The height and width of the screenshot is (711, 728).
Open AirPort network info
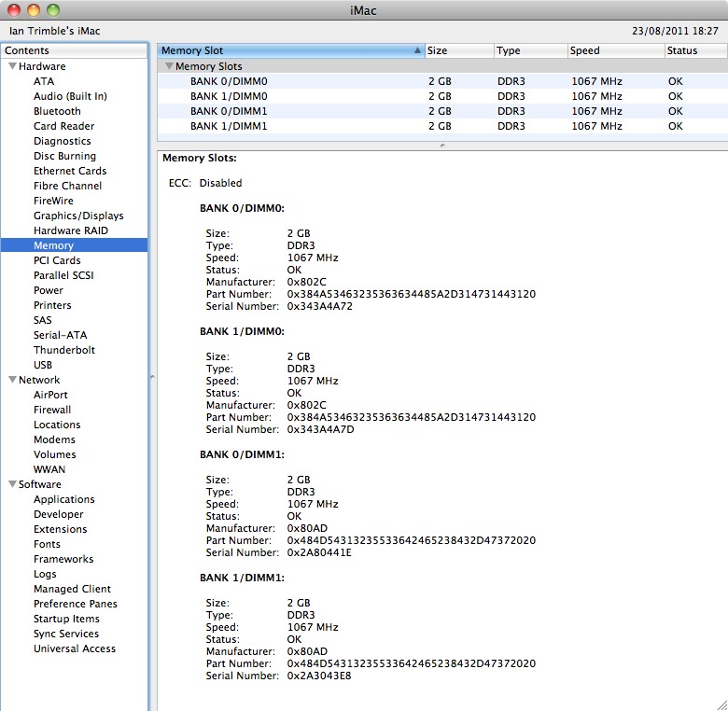coord(50,395)
